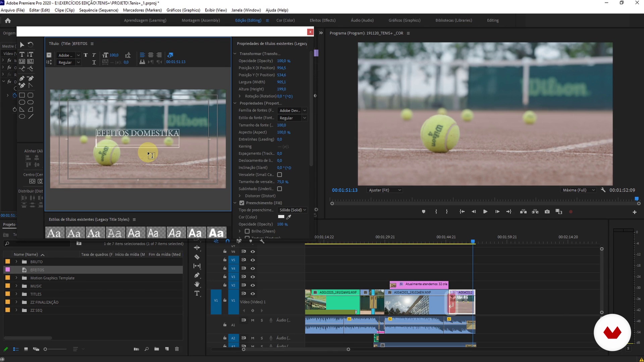Open Família de fontes dropdown in properties
644x362 pixels.
(292, 111)
